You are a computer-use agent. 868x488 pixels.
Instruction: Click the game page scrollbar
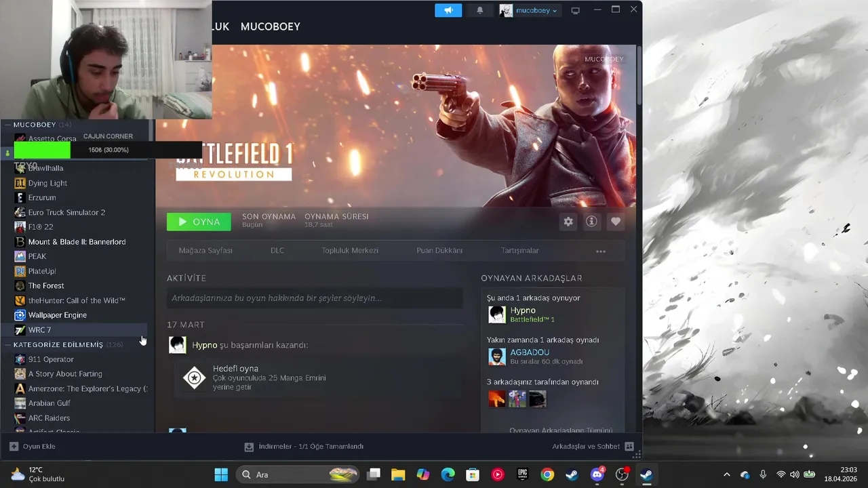click(x=638, y=75)
